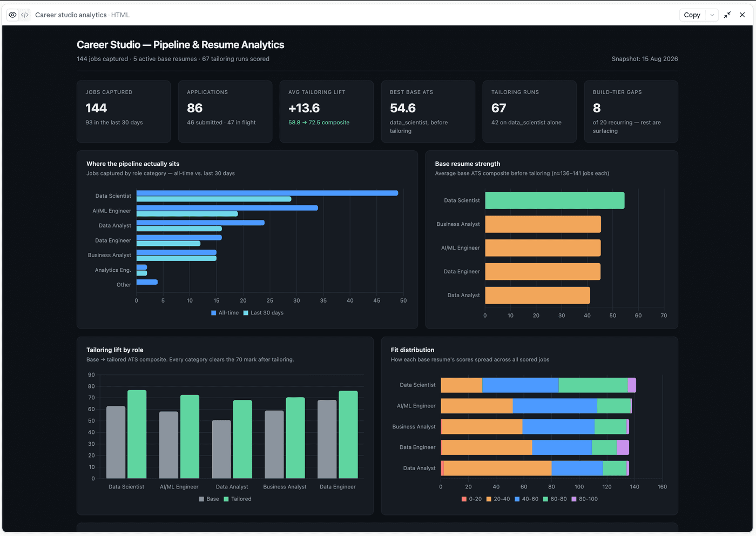
Task: Click the Other category bar in pipeline chart
Action: 147,282
